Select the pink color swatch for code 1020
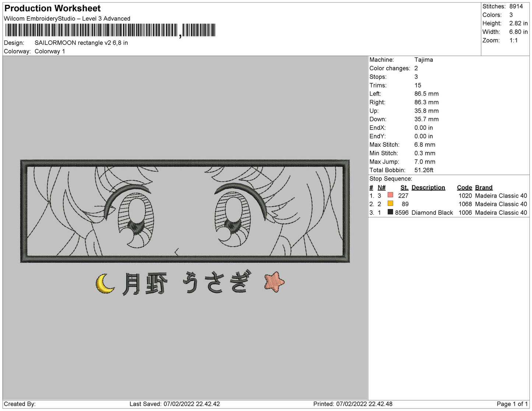This screenshot has height=411, width=532. click(x=390, y=195)
